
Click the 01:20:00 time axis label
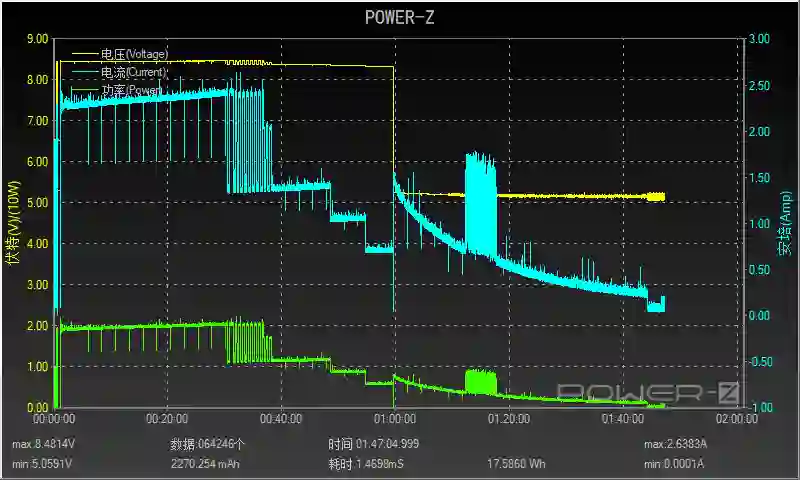click(x=509, y=419)
